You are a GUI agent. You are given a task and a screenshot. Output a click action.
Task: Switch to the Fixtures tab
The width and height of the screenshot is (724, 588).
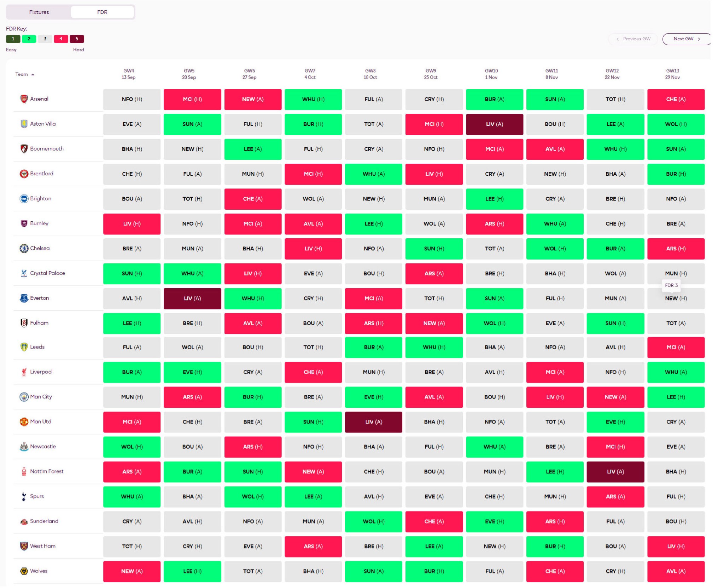coord(39,12)
